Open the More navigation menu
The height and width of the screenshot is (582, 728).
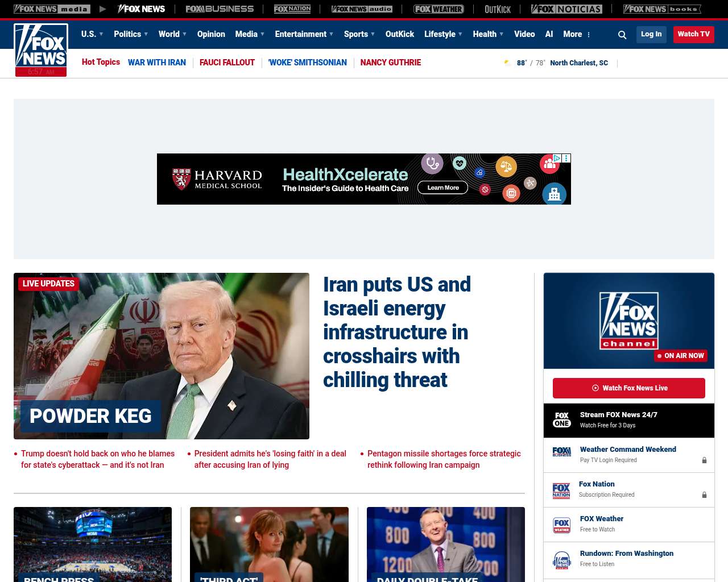click(x=573, y=34)
